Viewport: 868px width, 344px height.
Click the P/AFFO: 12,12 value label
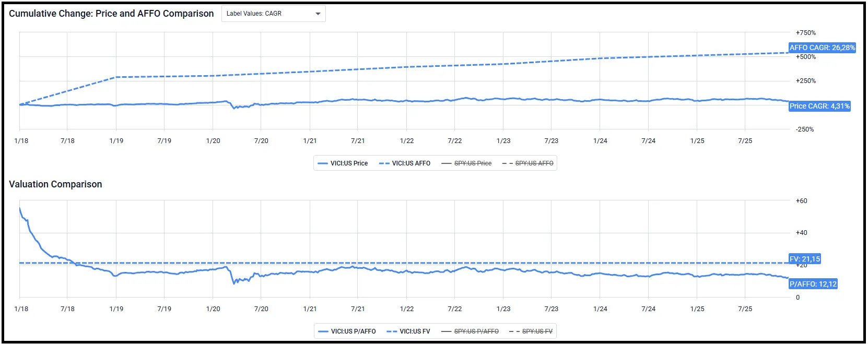813,284
